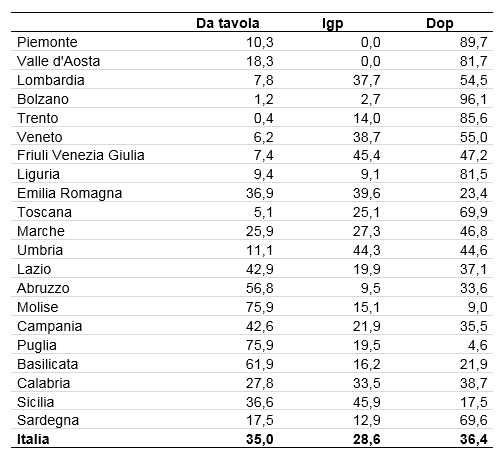This screenshot has width=504, height=462.
Task: Click Veneto Da tavola value 6,2
Action: (x=263, y=137)
